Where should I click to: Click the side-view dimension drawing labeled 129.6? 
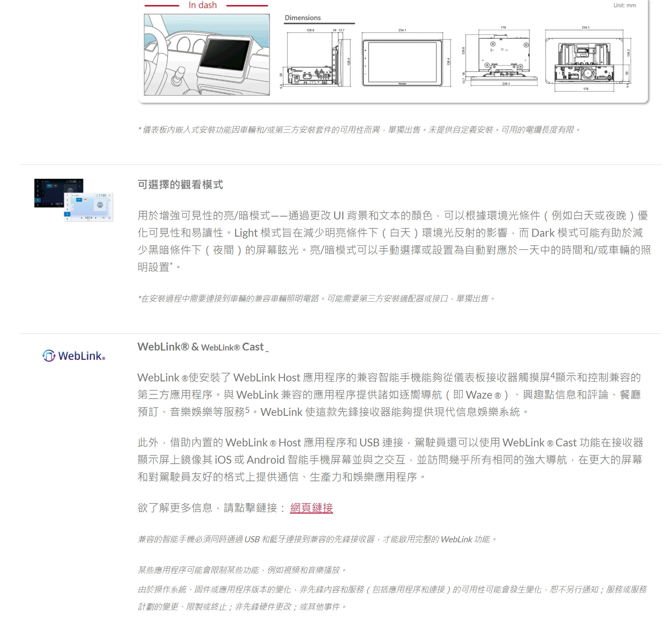point(315,58)
